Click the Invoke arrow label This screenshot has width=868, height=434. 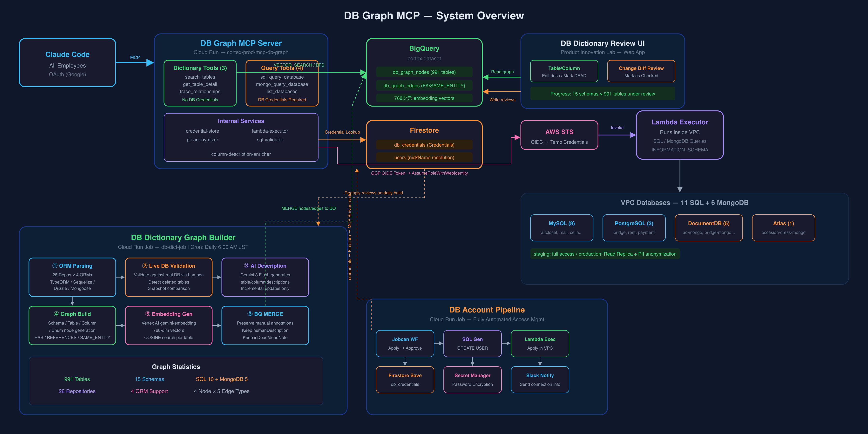click(x=617, y=128)
